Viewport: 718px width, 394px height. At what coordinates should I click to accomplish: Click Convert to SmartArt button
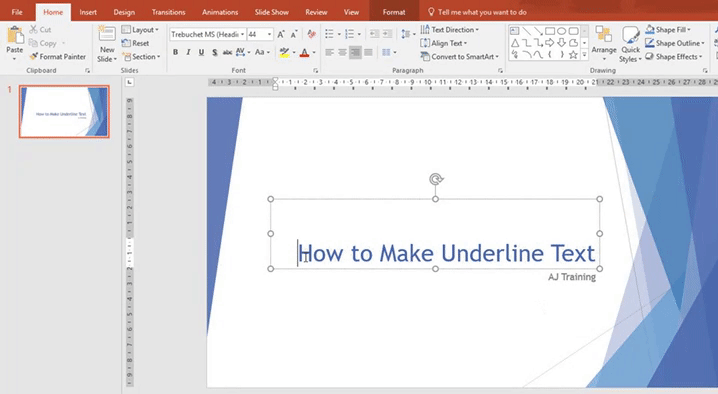point(459,57)
